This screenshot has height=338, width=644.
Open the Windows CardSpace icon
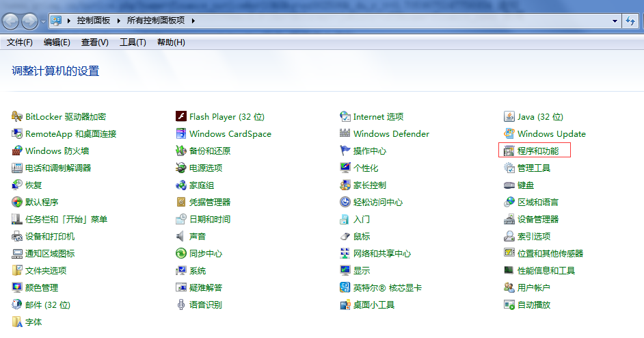[x=181, y=133]
